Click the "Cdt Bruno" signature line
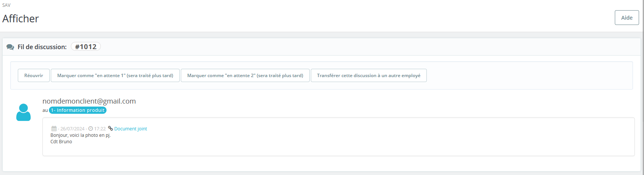This screenshot has height=175, width=644. click(x=61, y=142)
